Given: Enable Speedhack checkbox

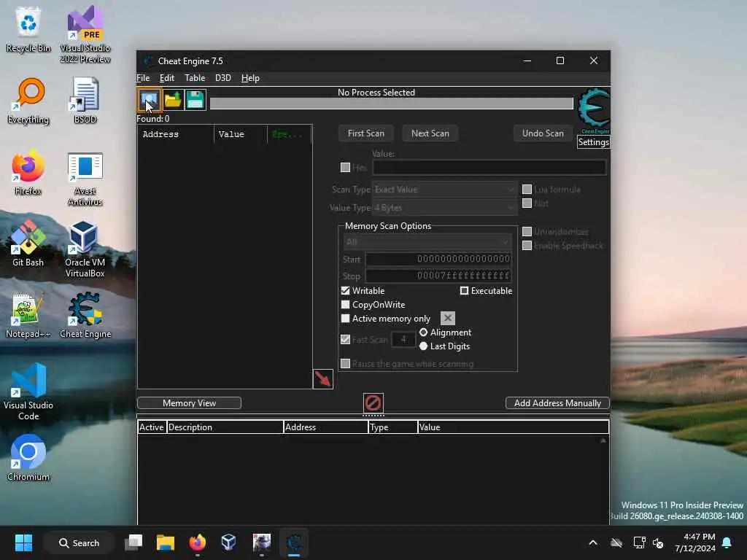Looking at the screenshot, I should [527, 245].
